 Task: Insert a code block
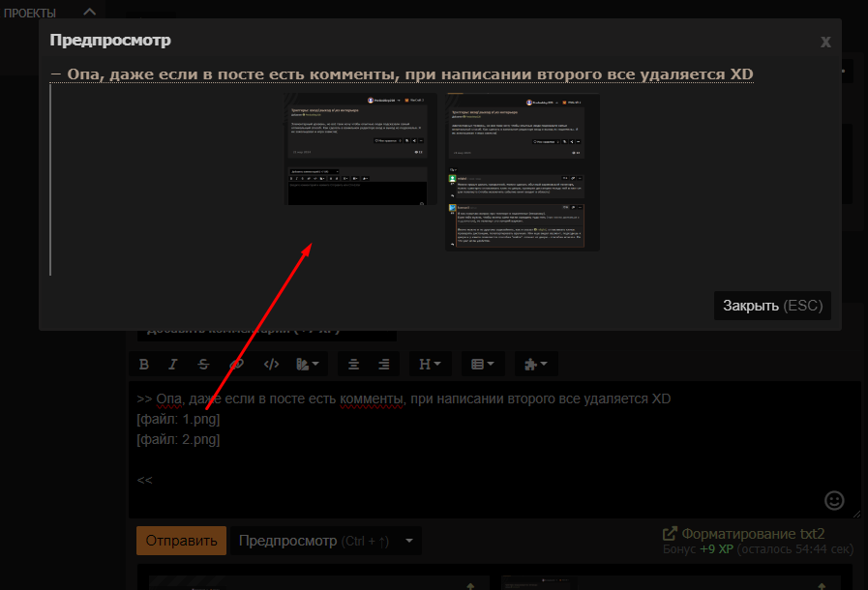(x=271, y=365)
